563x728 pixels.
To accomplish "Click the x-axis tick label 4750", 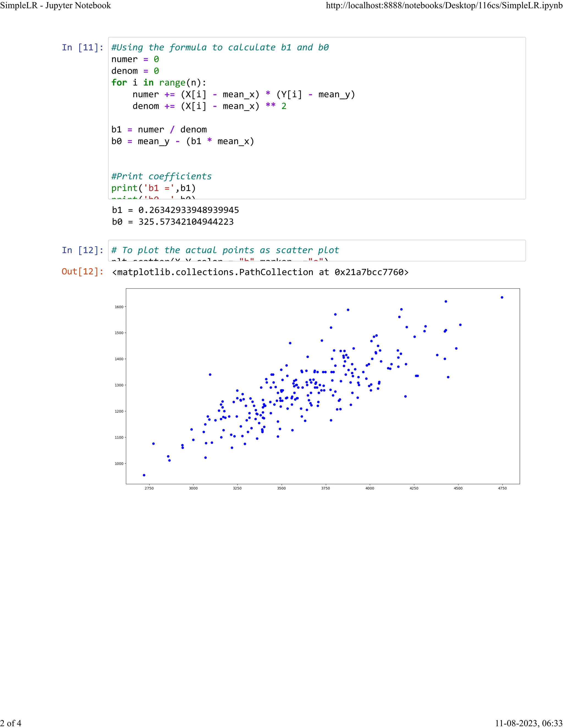I will 502,488.
